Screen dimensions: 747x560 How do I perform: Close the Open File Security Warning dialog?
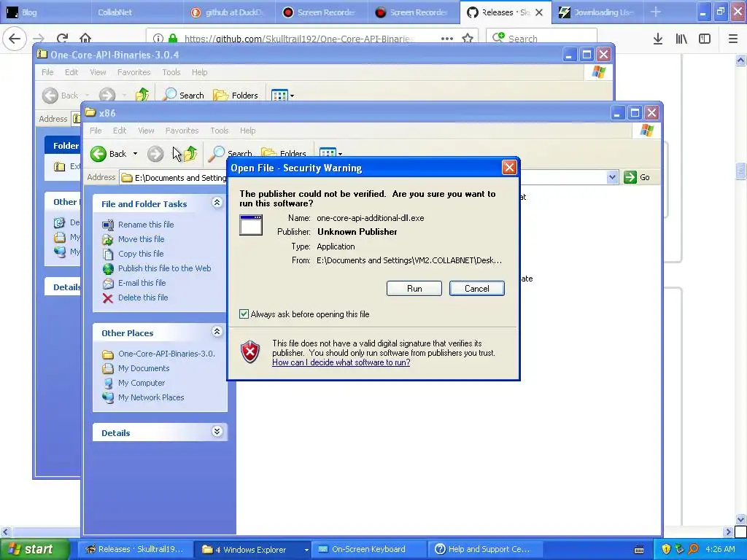tap(509, 168)
